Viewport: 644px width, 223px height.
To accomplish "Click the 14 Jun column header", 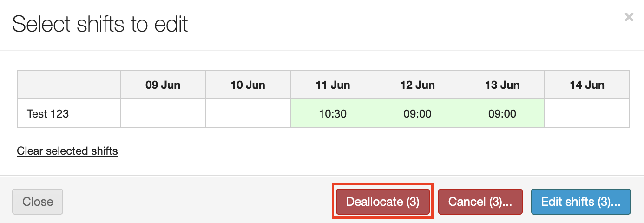I will click(587, 85).
